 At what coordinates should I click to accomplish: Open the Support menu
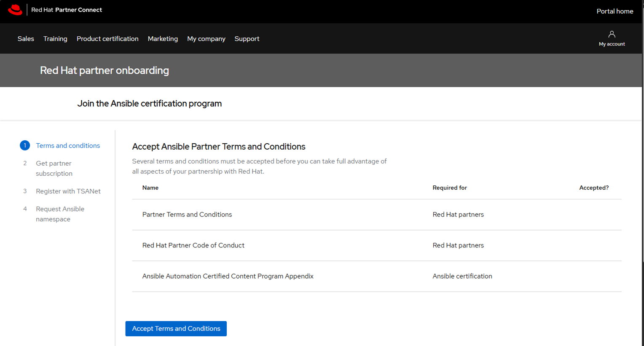pyautogui.click(x=247, y=39)
